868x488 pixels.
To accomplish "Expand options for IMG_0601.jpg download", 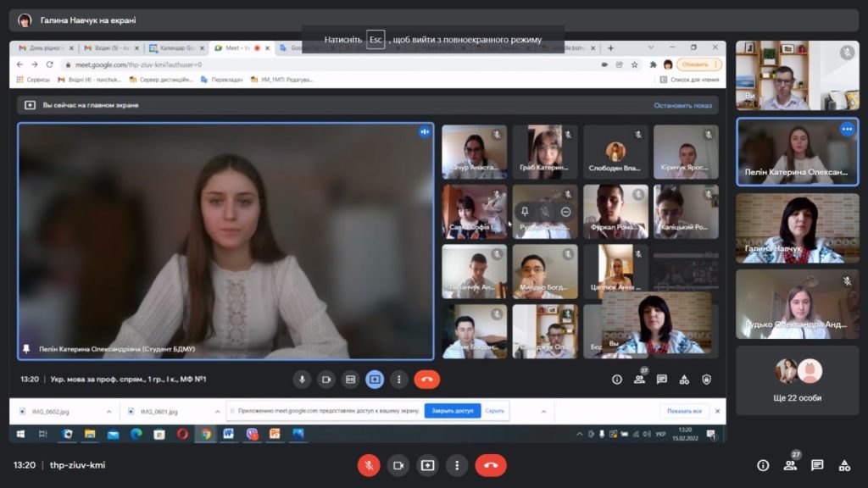I will pyautogui.click(x=217, y=412).
